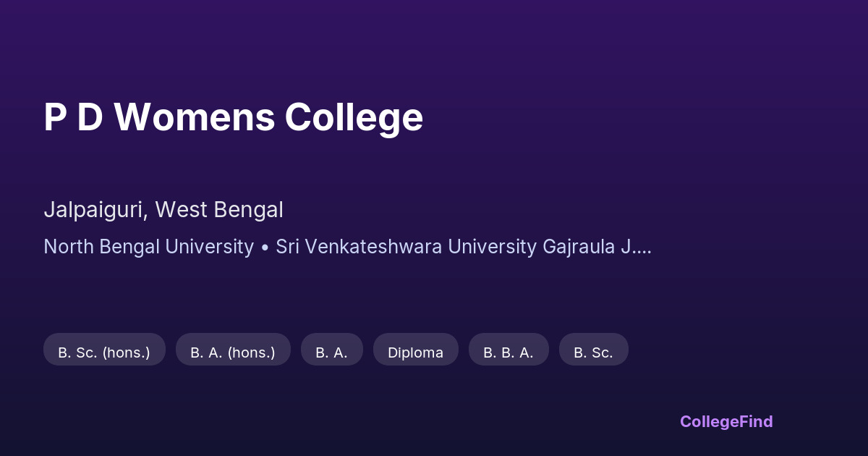868x456 pixels.
Task: Click the word Gajraula
Action: pyautogui.click(x=579, y=247)
